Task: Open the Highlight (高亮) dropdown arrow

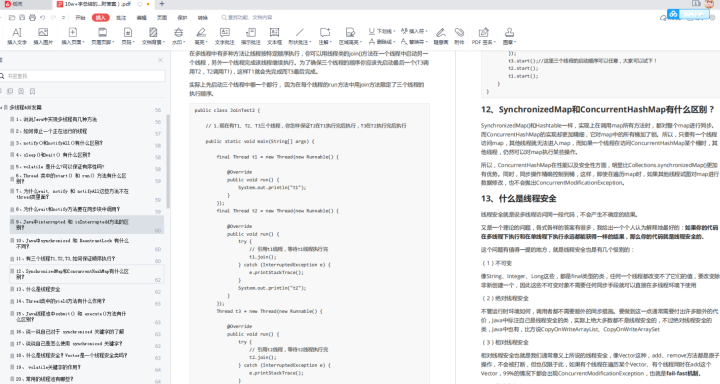Action: 207,42
